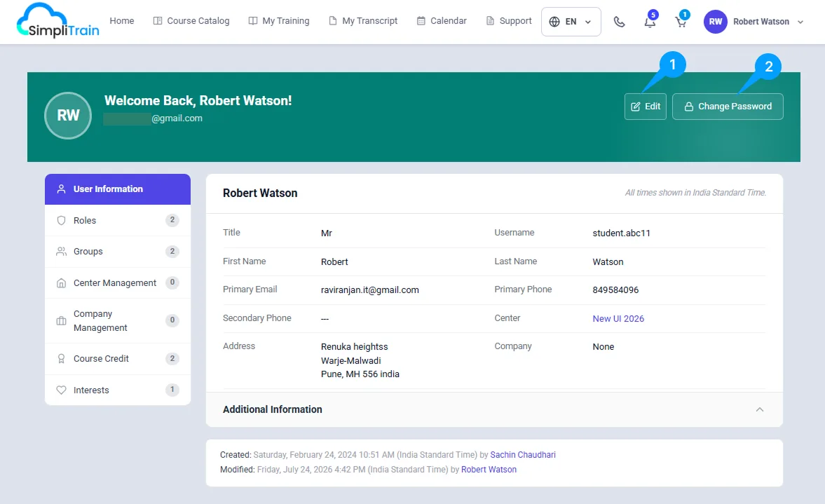Click the shield icon beside Roles
This screenshot has width=825, height=504.
62,220
